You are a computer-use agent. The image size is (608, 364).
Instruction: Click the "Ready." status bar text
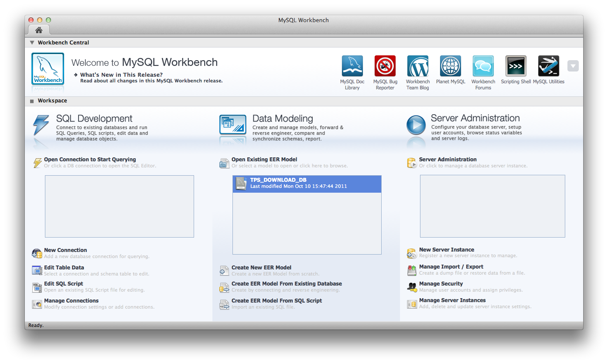tap(36, 325)
